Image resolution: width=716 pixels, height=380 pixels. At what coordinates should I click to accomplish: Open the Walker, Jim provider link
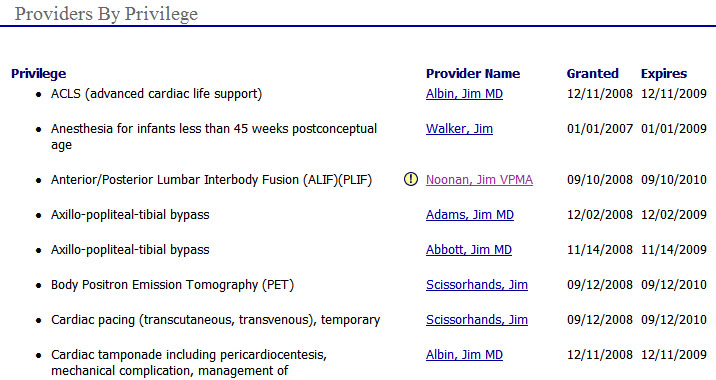pyautogui.click(x=459, y=129)
